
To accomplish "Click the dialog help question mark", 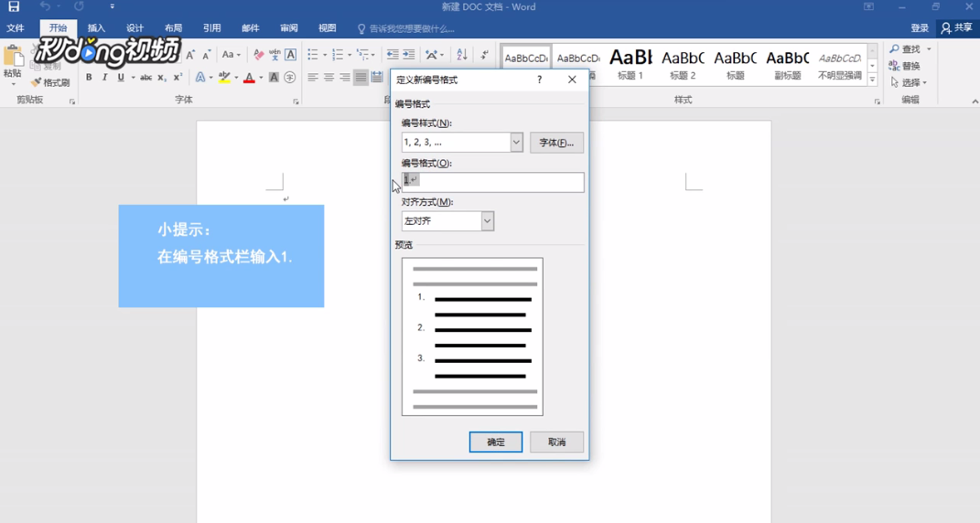I will [539, 80].
